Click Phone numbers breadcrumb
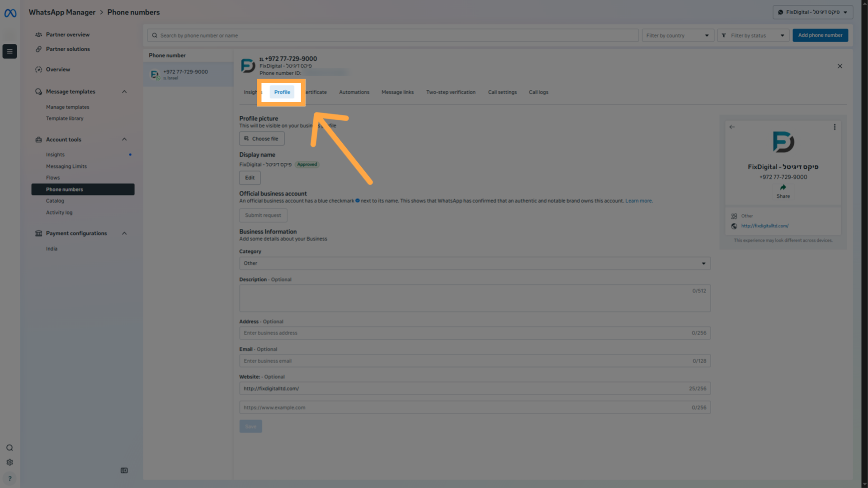The width and height of the screenshot is (868, 488). coord(133,12)
